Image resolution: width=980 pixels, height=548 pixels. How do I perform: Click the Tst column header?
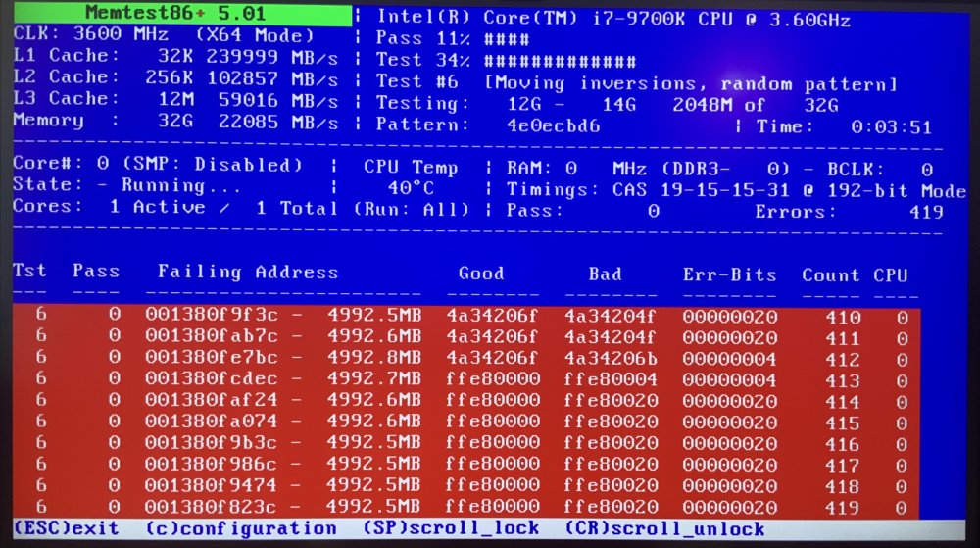pos(30,270)
